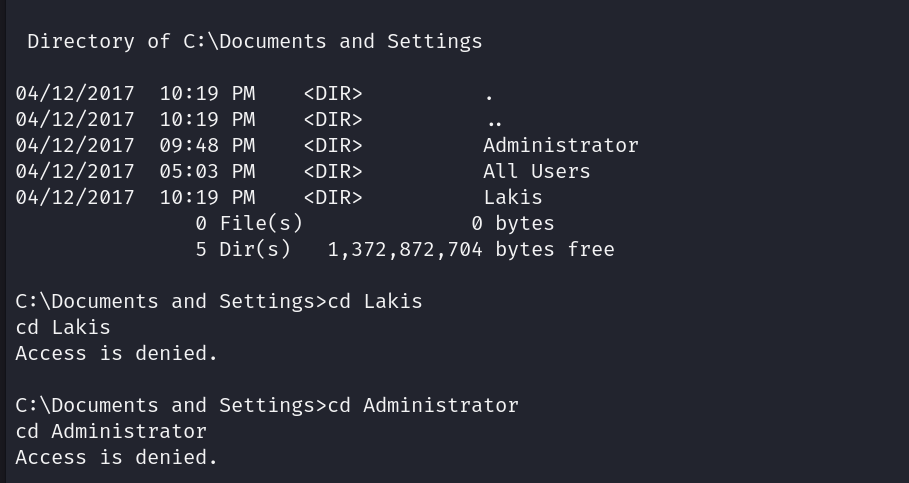Click the 'Directory of C:\Documents and Settings' header line
This screenshot has height=483, width=909.
(x=254, y=41)
